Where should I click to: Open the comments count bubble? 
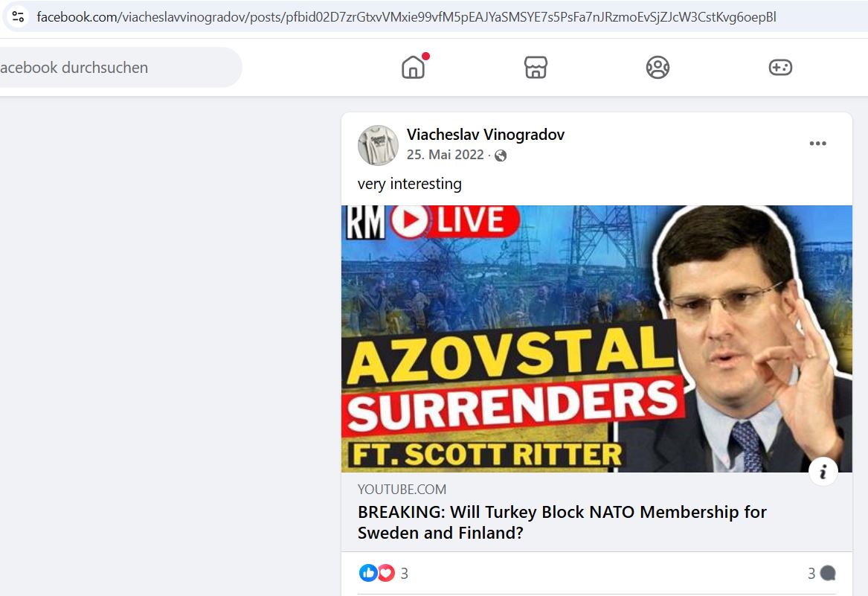(x=821, y=573)
